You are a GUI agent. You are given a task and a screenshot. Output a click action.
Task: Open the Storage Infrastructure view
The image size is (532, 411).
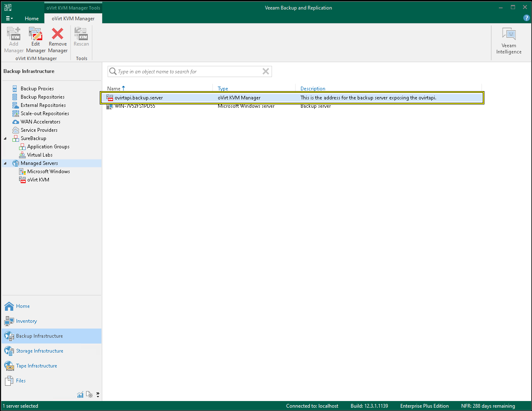39,351
